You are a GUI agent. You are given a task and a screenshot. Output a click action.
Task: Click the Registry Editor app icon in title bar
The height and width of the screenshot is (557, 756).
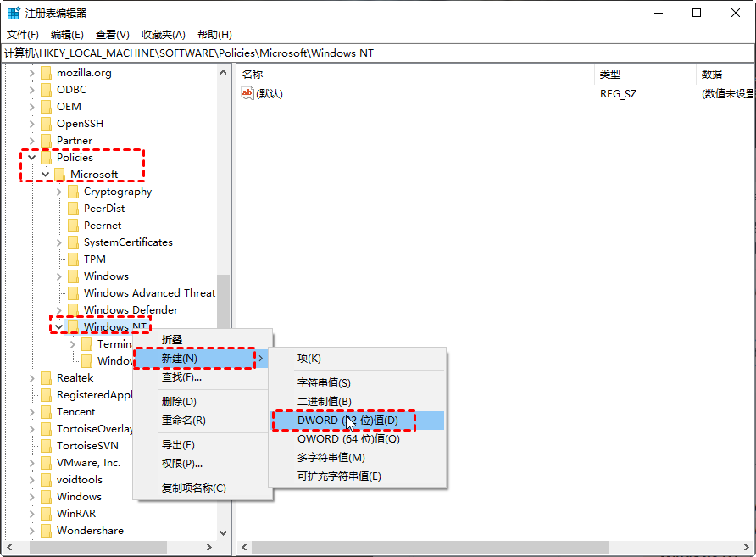14,13
